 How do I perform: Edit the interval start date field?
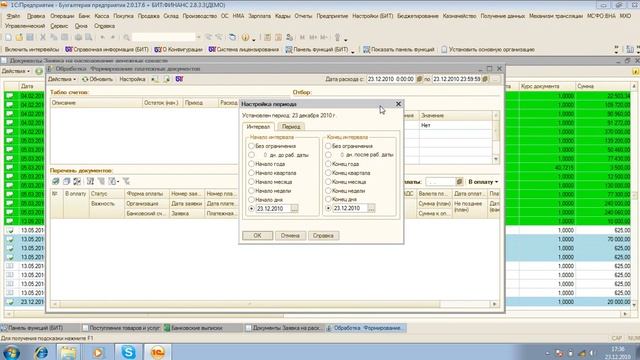coord(273,208)
